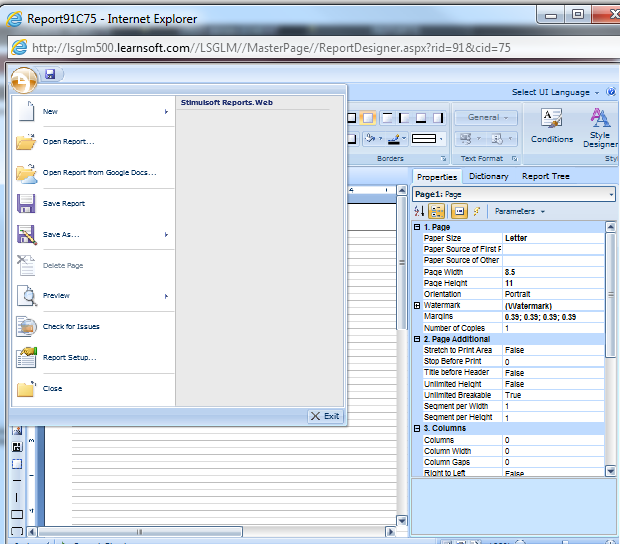The height and width of the screenshot is (544, 620).
Task: Toggle the properties tab button
Action: pyautogui.click(x=459, y=211)
